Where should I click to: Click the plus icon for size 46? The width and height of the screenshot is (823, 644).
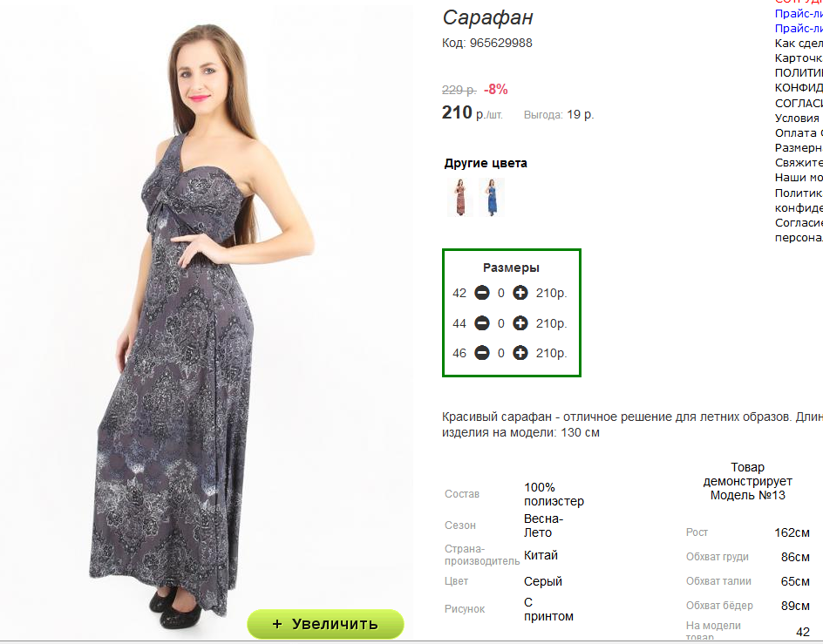520,353
